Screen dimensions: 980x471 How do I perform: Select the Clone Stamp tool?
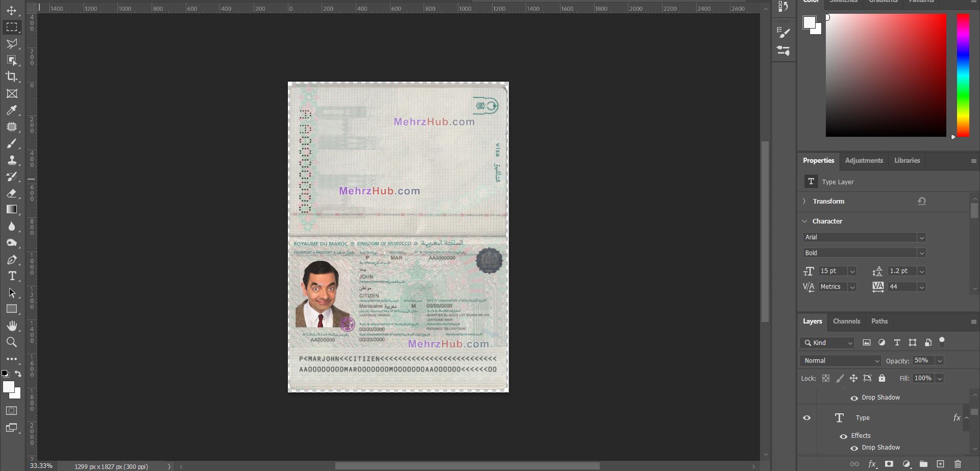[x=12, y=160]
